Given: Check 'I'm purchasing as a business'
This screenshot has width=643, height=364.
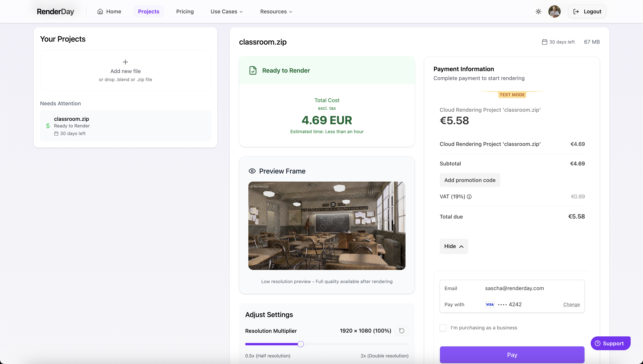Looking at the screenshot, I should pos(443,327).
